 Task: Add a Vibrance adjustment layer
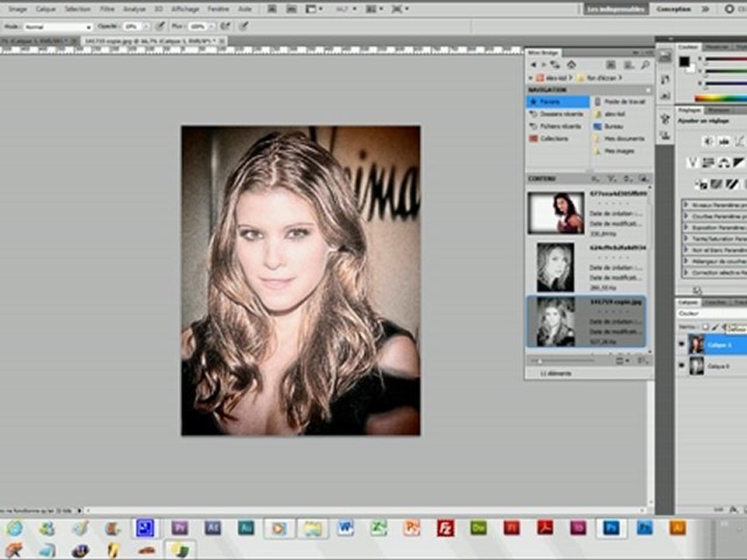coord(693,163)
